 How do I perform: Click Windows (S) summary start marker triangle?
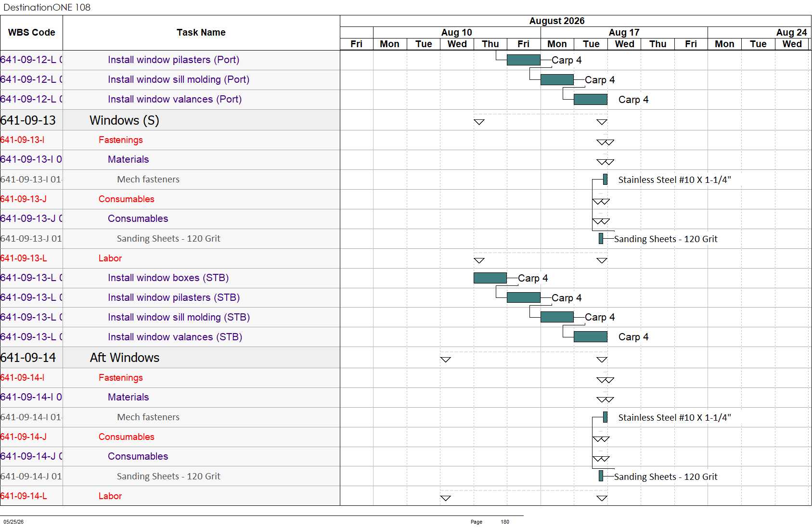pyautogui.click(x=479, y=122)
